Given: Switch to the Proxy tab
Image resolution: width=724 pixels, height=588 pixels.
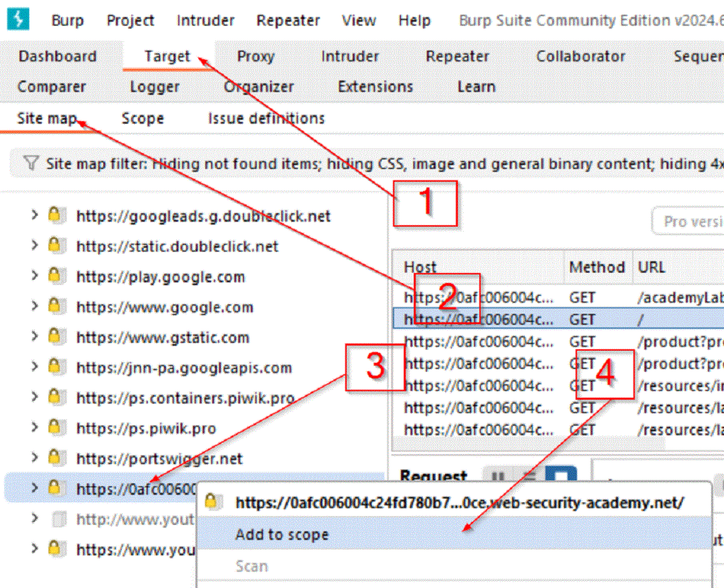Looking at the screenshot, I should 255,56.
